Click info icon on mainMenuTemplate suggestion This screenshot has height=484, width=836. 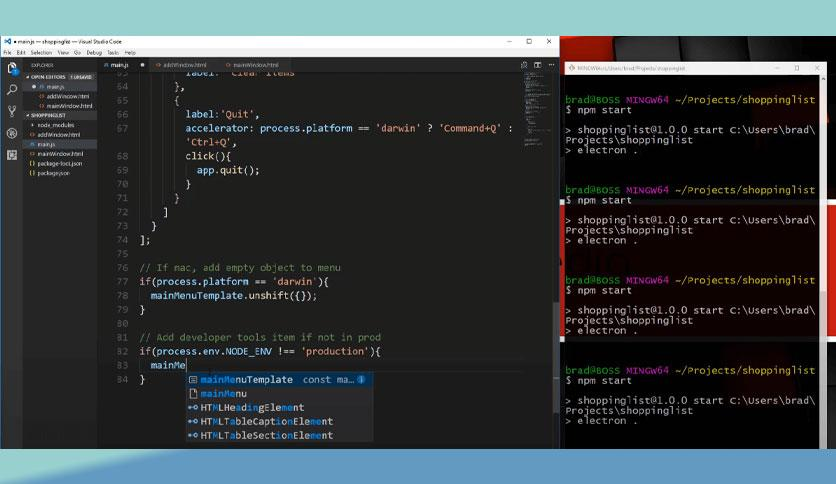[x=361, y=380]
